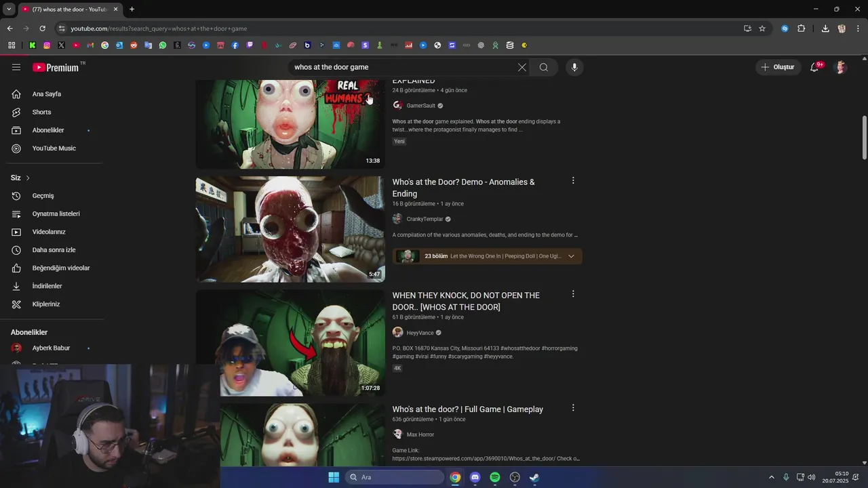868x488 pixels.
Task: Expand the Siz section chevron
Action: pos(28,178)
